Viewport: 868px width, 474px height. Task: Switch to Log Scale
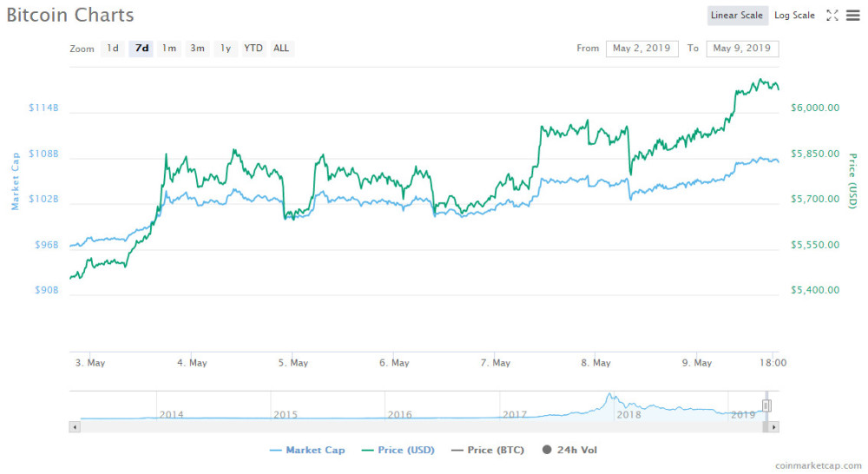(x=794, y=16)
